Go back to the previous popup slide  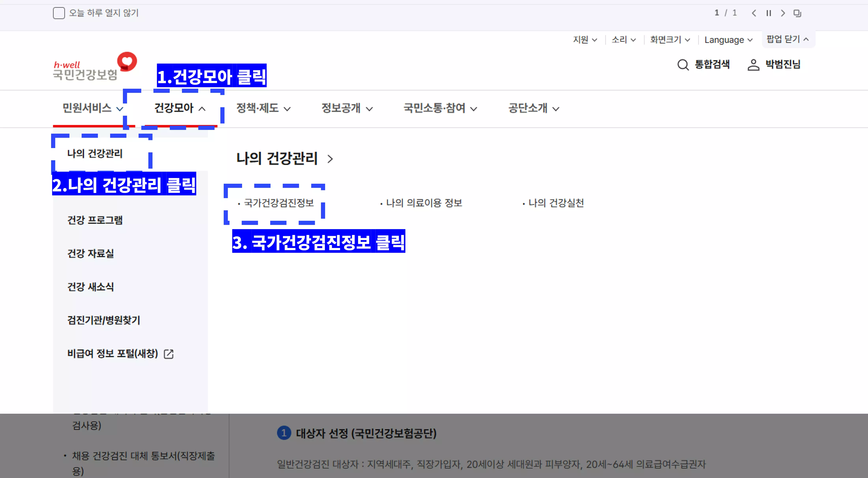pos(754,13)
